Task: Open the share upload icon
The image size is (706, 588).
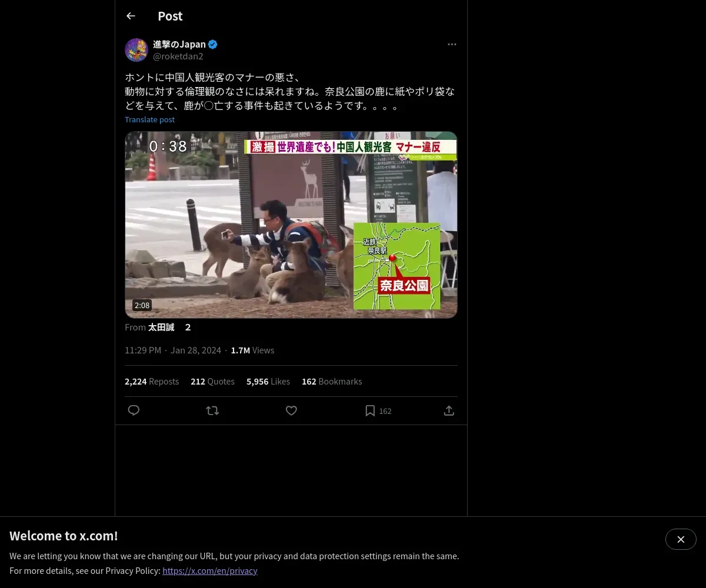Action: pyautogui.click(x=449, y=410)
